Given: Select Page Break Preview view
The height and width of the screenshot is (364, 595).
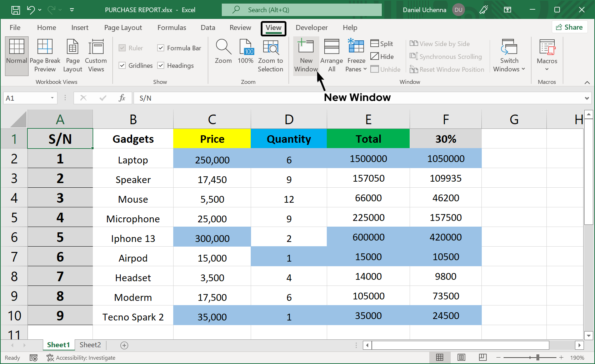Looking at the screenshot, I should click(x=45, y=55).
